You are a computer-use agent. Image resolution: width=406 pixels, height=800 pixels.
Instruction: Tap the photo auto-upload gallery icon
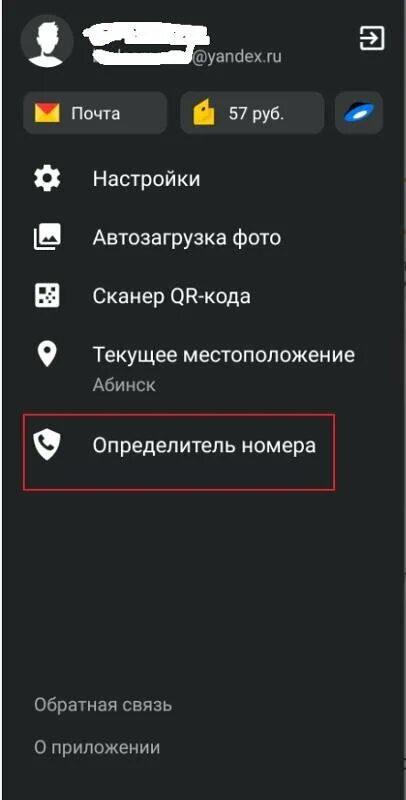click(x=47, y=237)
